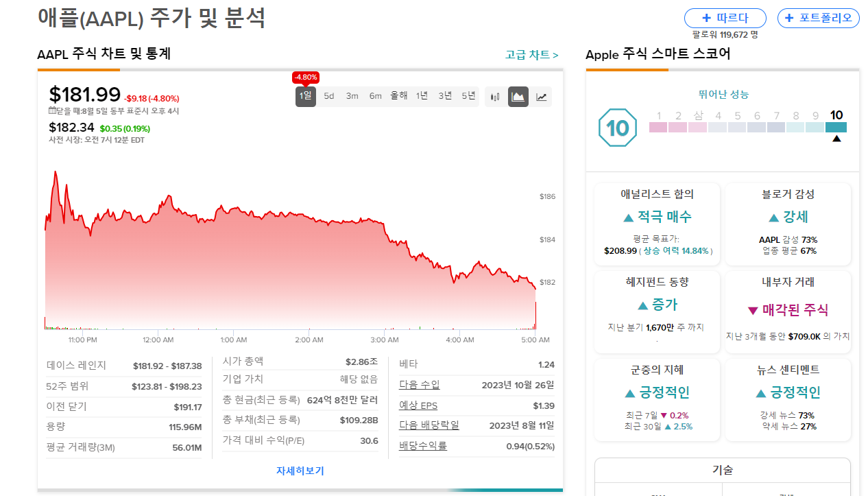Select the 1일 chart range

point(306,96)
